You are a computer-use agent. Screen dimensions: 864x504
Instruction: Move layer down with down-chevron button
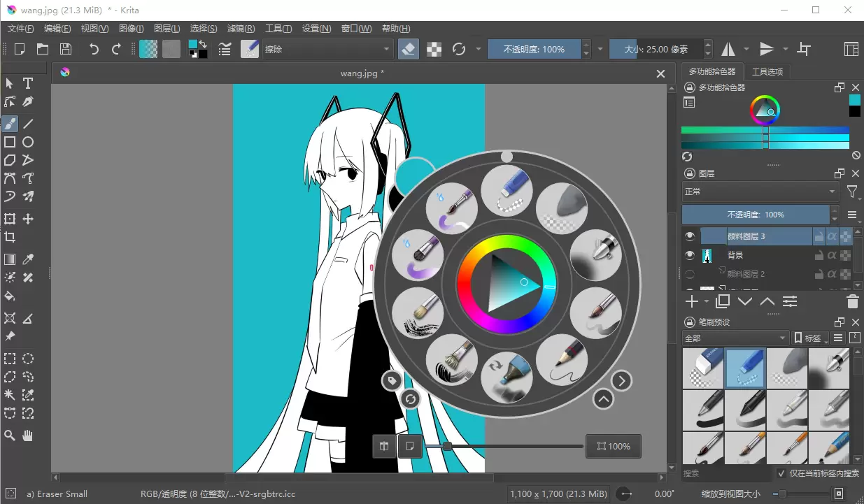(745, 301)
